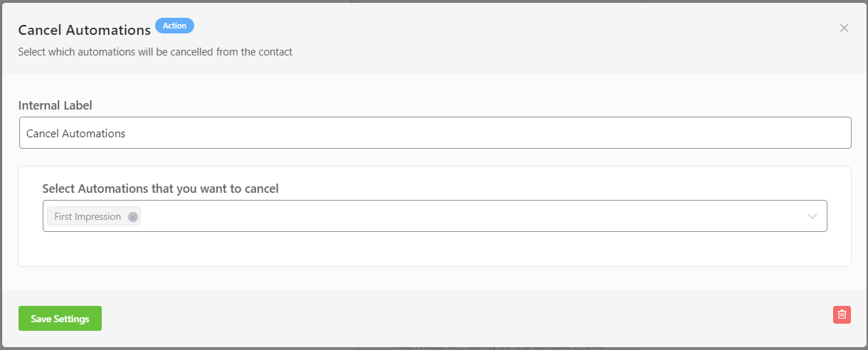This screenshot has height=350, width=868.
Task: Click the Internal Label heading
Action: [55, 105]
